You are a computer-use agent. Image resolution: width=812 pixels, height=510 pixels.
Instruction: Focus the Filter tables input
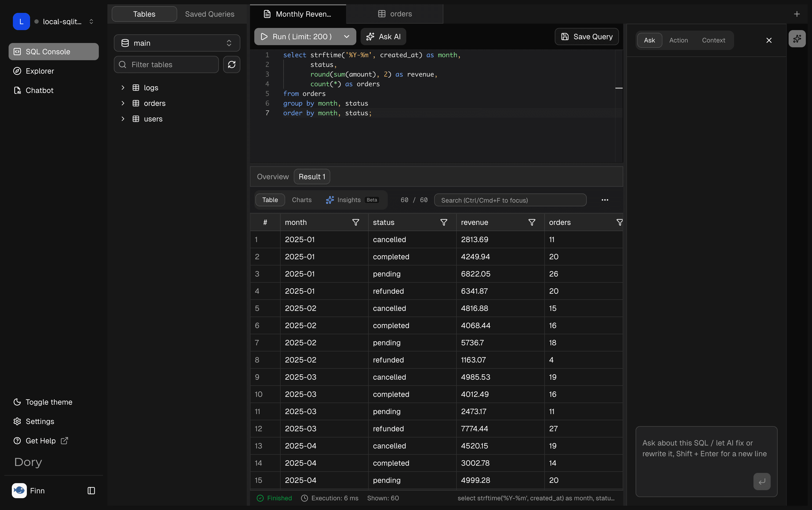pos(166,64)
